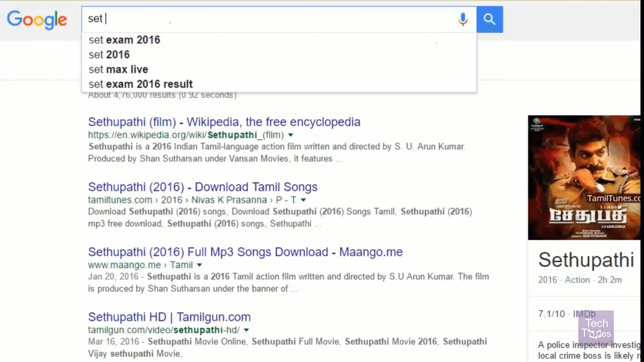Open the 'Sethupathi HD | Tamilgun.com' link
The height and width of the screenshot is (362, 644).
coord(169,317)
